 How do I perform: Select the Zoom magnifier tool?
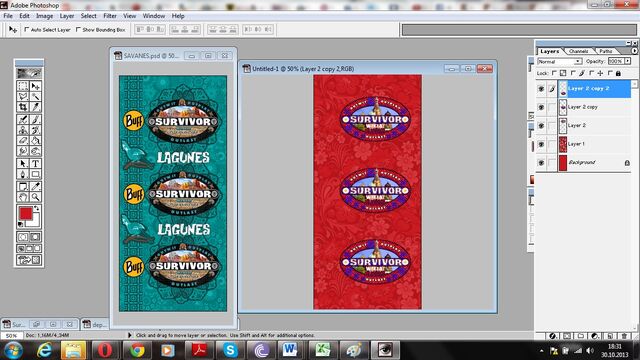coord(36,197)
